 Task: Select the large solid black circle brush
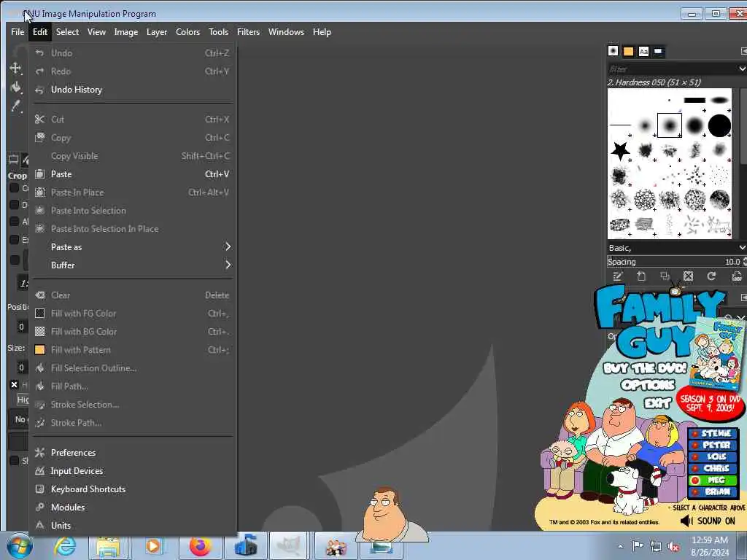pyautogui.click(x=719, y=125)
